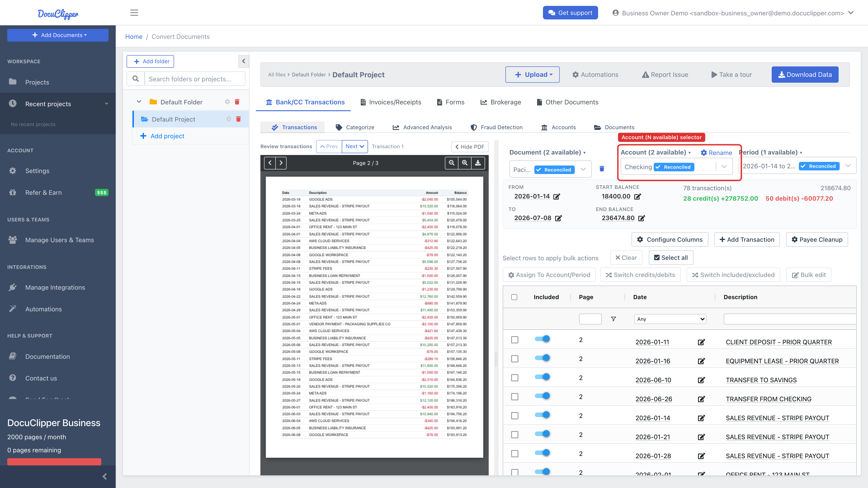Click the Payee Cleanup button
The width and height of the screenshot is (868, 488).
pyautogui.click(x=817, y=239)
